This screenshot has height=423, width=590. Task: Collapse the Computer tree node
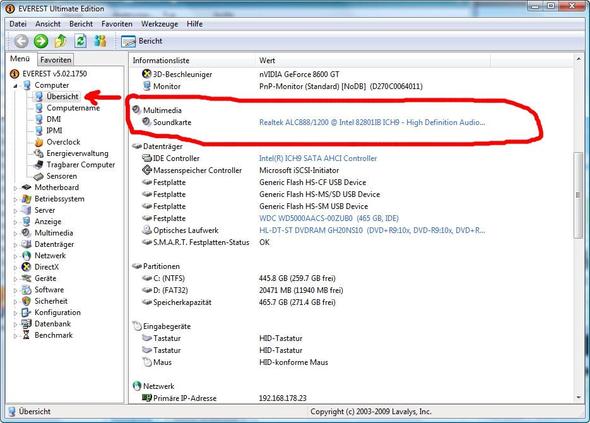pos(15,86)
